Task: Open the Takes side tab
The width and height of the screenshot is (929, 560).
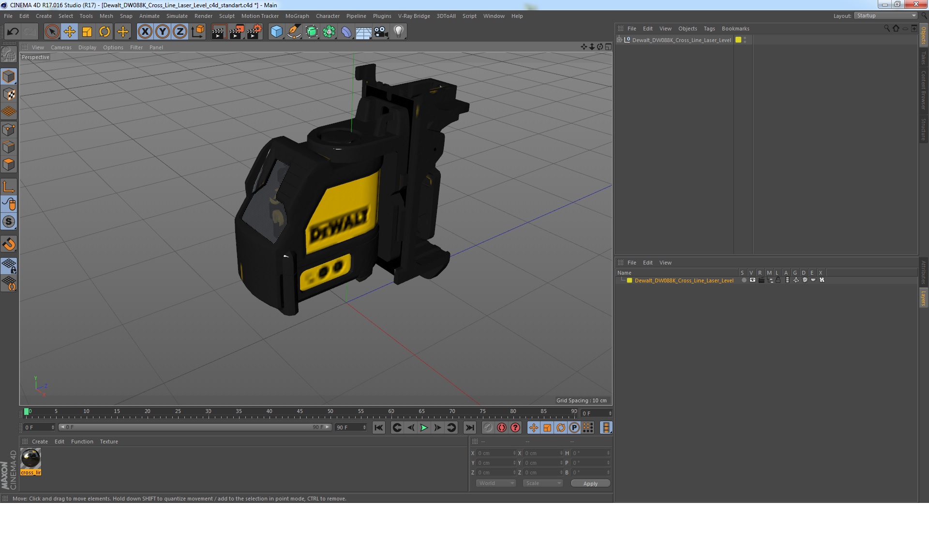Action: (924, 58)
